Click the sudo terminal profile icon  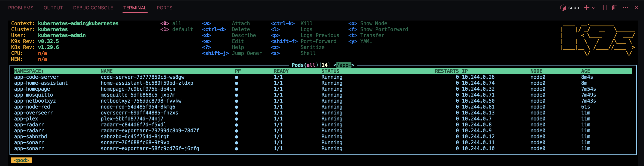tap(563, 8)
